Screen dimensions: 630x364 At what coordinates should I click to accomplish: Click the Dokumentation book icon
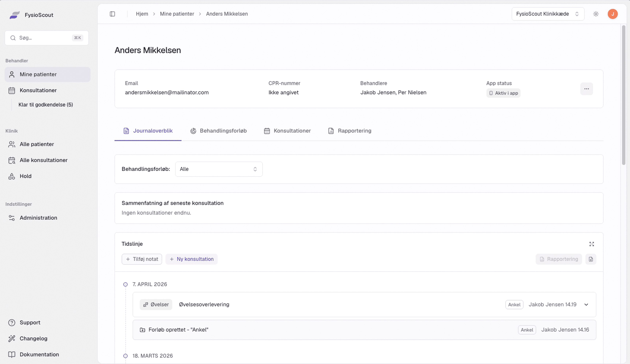coord(12,354)
